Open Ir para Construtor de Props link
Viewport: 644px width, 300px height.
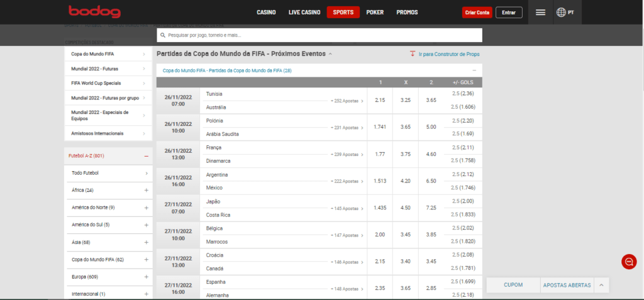point(449,54)
